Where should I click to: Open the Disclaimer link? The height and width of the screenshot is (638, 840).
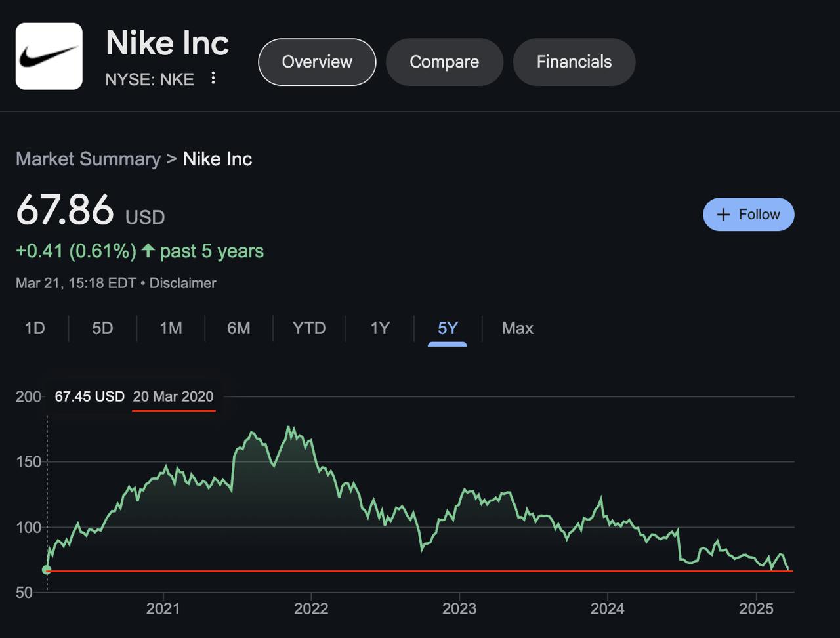point(182,283)
